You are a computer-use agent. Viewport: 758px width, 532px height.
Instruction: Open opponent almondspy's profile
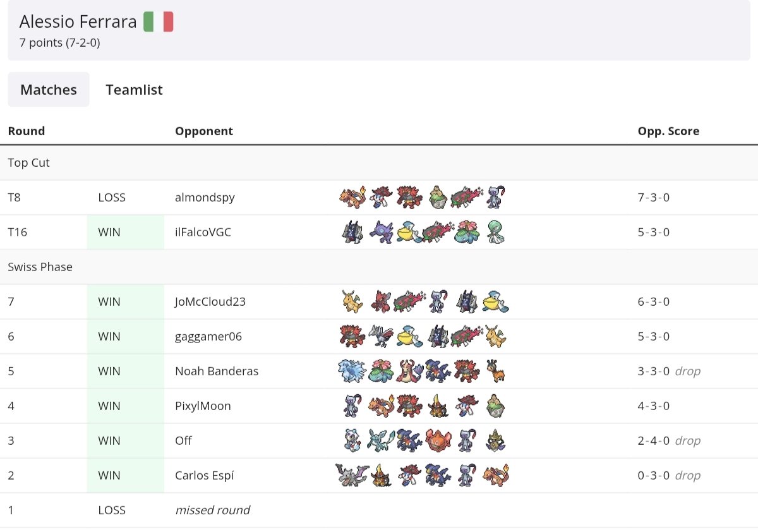(205, 198)
